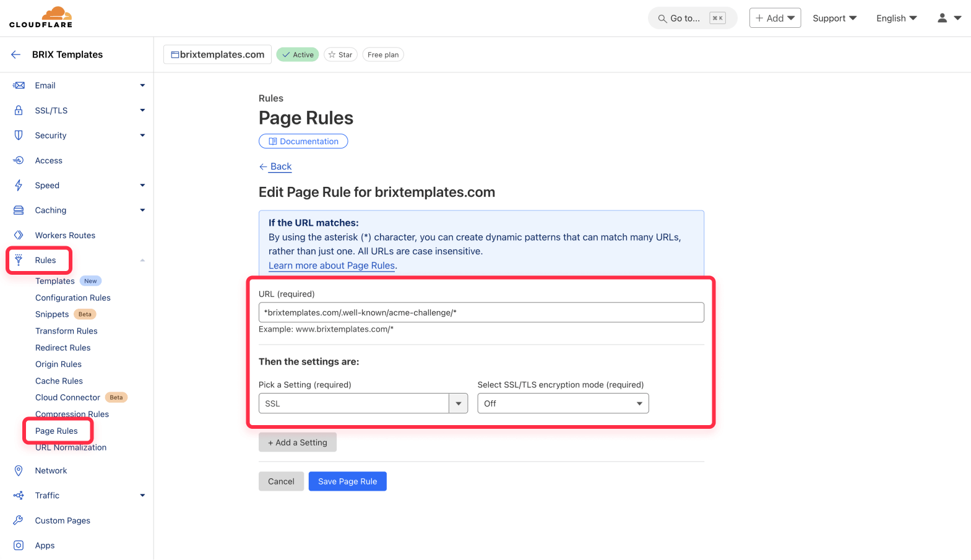The image size is (971, 560).
Task: Click the search magnifier in Go to
Action: pyautogui.click(x=662, y=19)
